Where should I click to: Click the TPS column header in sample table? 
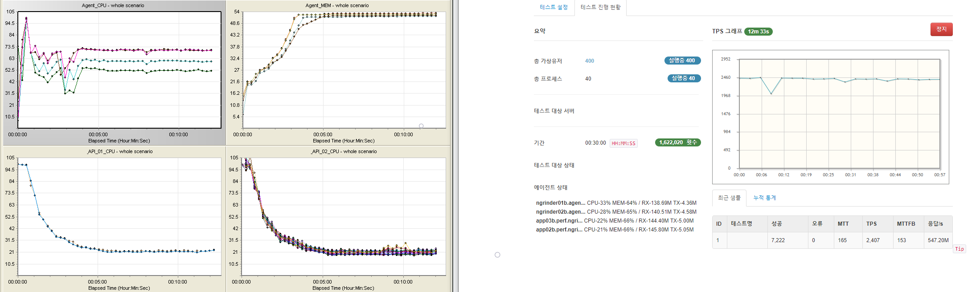(871, 224)
